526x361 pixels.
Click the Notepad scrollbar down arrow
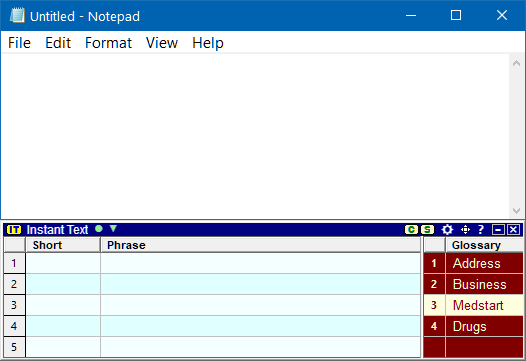pos(516,211)
